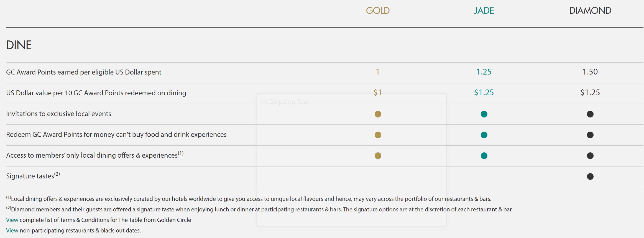Click the Gold dot for Invitations to exclusive local events
This screenshot has height=238, width=644.
pyautogui.click(x=378, y=114)
